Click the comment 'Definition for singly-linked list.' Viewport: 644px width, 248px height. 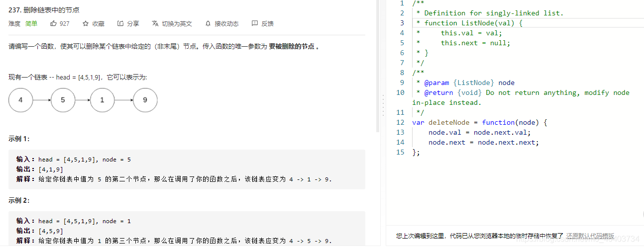494,13
